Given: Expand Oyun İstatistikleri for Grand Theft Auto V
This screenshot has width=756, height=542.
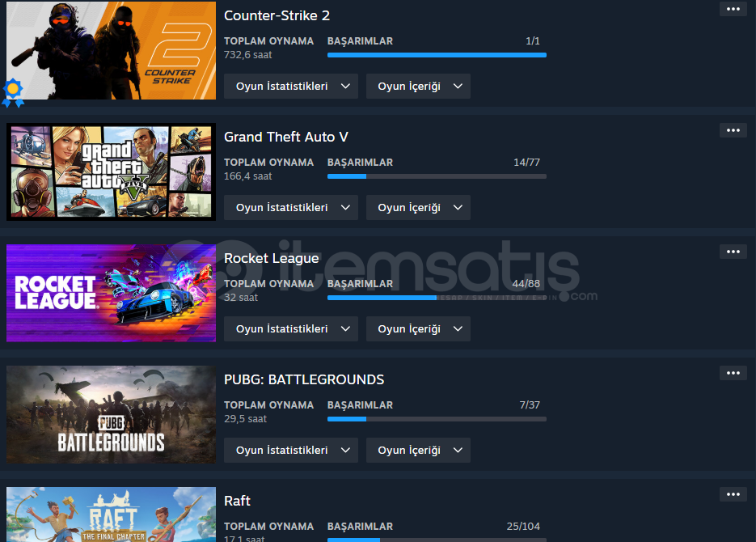Looking at the screenshot, I should tap(291, 208).
